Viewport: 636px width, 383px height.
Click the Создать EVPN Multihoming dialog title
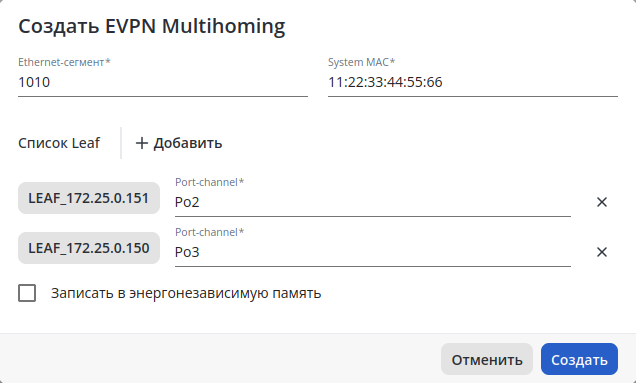[x=152, y=26]
